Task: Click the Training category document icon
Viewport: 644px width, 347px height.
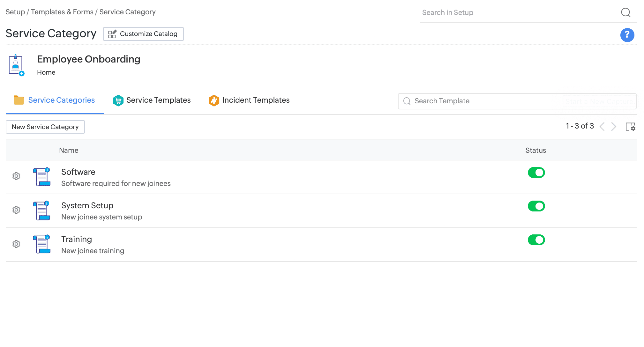Action: point(42,244)
